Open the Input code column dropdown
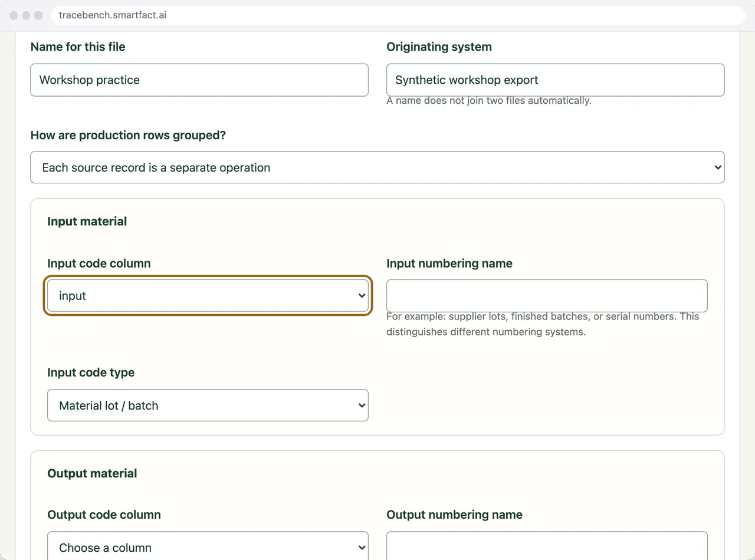This screenshot has height=560, width=755. [x=208, y=296]
